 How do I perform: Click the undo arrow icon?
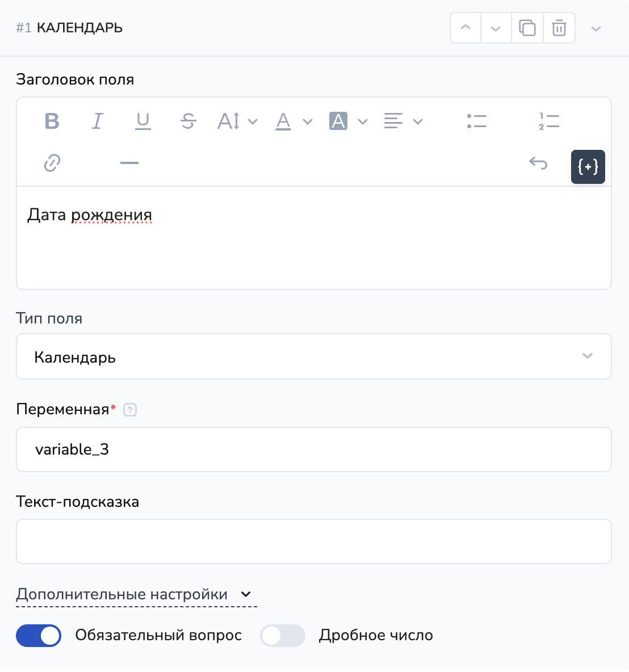click(x=538, y=163)
